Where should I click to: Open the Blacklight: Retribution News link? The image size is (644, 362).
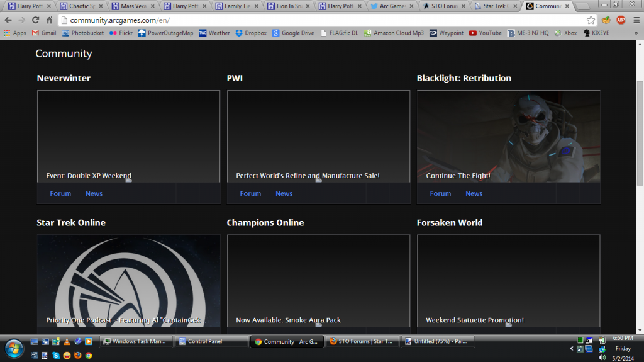click(x=474, y=193)
